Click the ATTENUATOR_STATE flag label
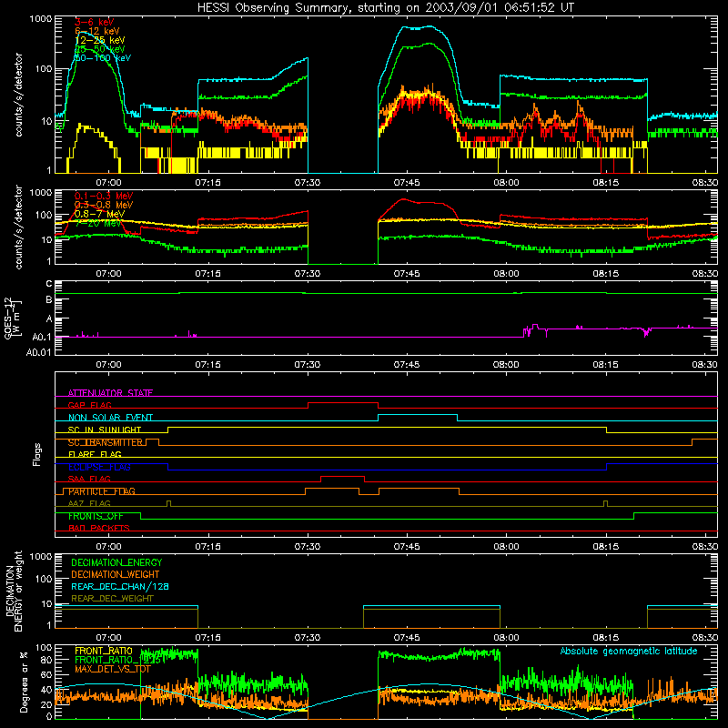The width and height of the screenshot is (728, 728). pos(110,393)
